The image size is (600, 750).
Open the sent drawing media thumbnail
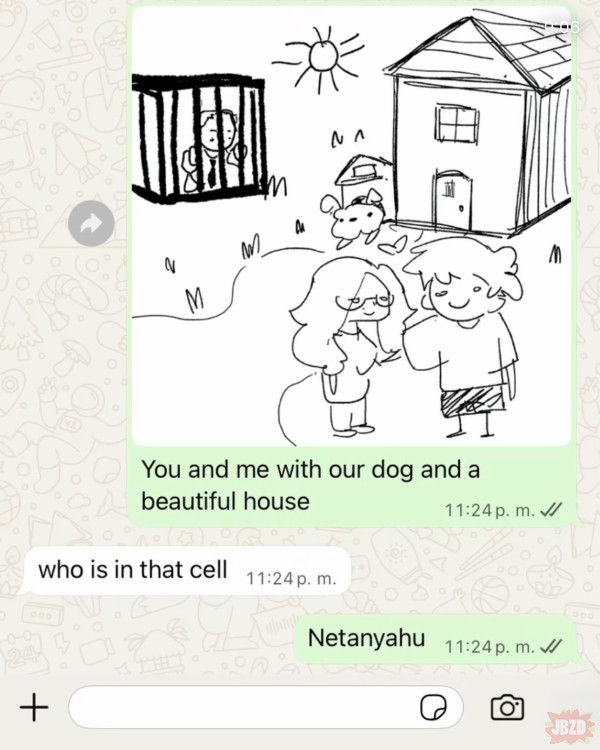pos(351,226)
